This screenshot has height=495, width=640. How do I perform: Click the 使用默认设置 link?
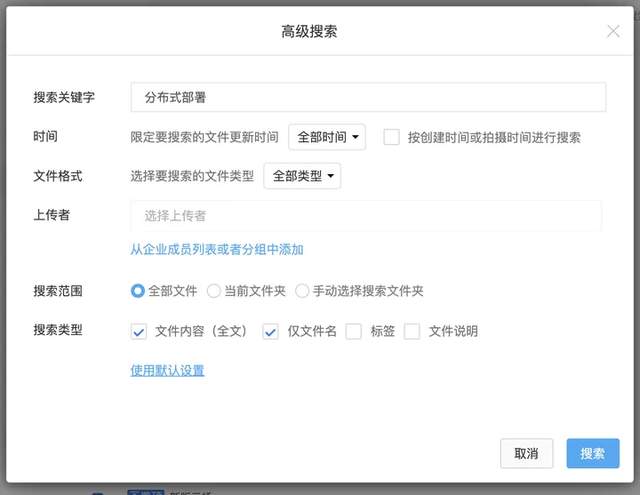click(167, 370)
